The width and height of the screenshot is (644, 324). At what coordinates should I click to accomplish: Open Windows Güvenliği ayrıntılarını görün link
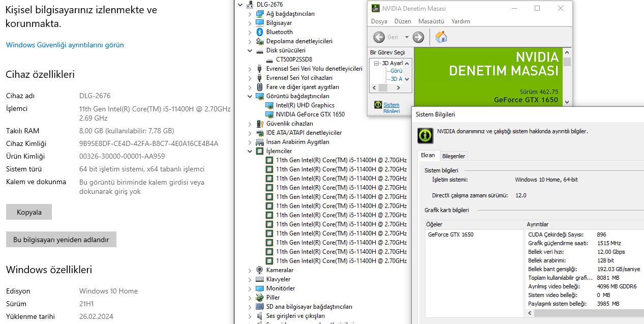(65, 45)
